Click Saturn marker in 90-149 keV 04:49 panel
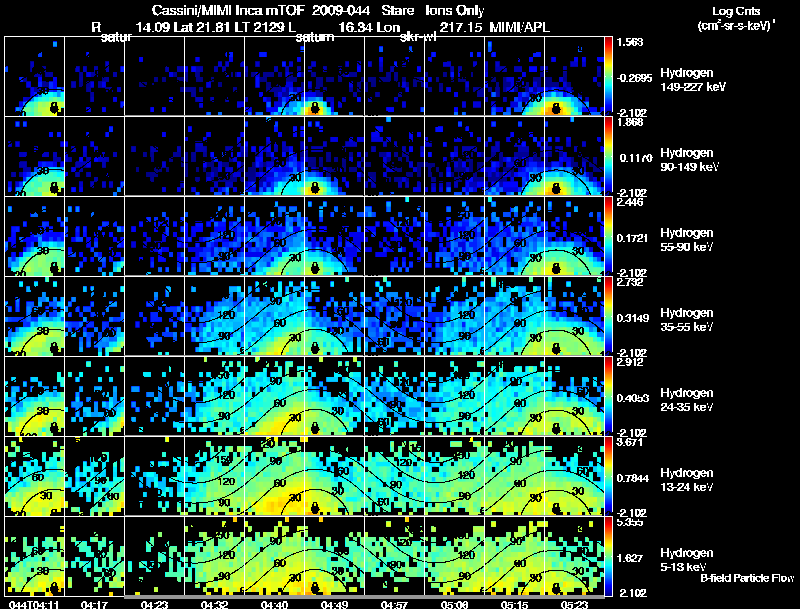The width and height of the screenshot is (800, 609). click(315, 188)
